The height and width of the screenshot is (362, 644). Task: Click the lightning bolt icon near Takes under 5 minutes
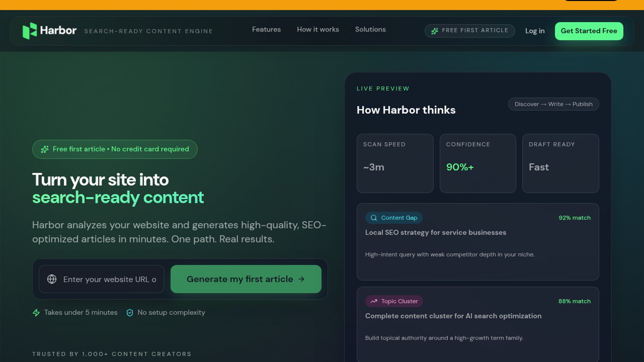pyautogui.click(x=36, y=313)
